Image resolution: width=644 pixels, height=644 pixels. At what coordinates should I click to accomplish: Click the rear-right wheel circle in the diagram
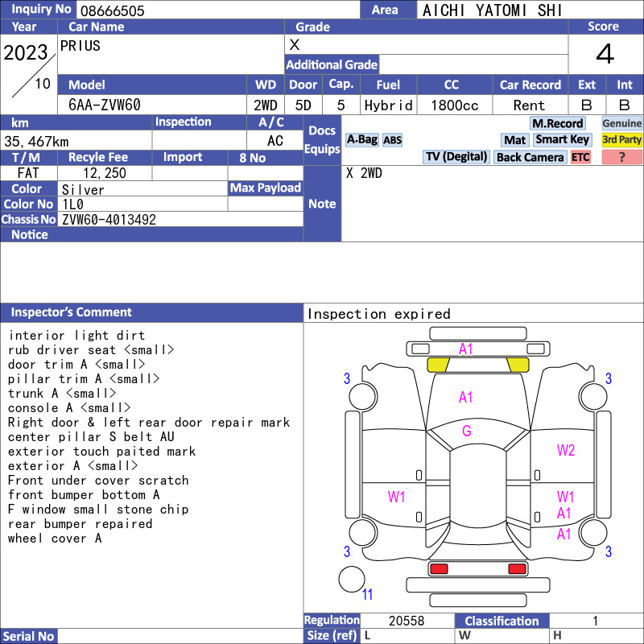pyautogui.click(x=592, y=532)
